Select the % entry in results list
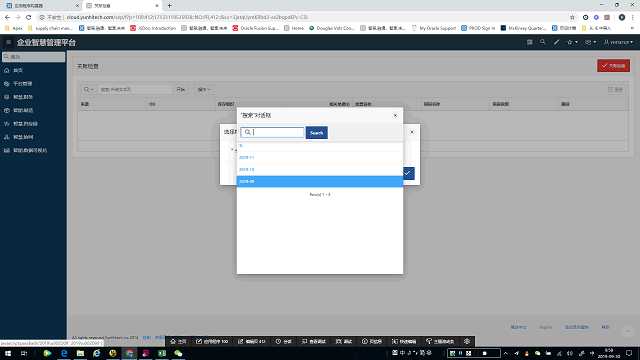This screenshot has height=360, width=640. click(x=320, y=146)
